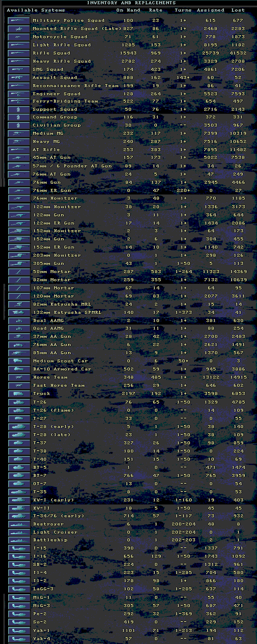The height and width of the screenshot is (644, 257).
Task: Click the 132mm Katyusha SPMRL icon
Action: [x=19, y=312]
